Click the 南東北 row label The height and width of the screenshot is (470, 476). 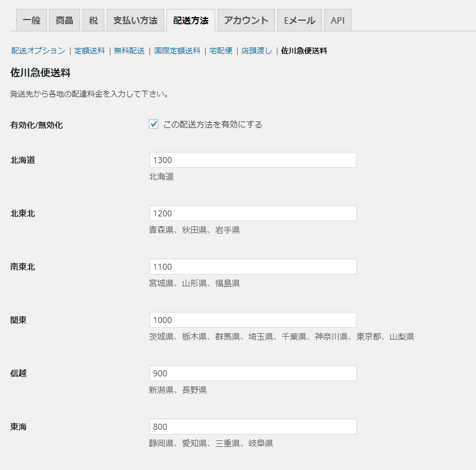(23, 267)
